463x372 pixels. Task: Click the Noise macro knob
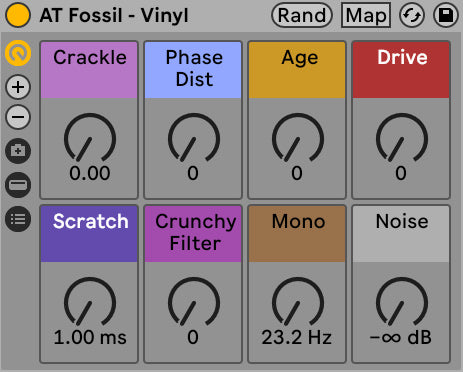coord(402,302)
